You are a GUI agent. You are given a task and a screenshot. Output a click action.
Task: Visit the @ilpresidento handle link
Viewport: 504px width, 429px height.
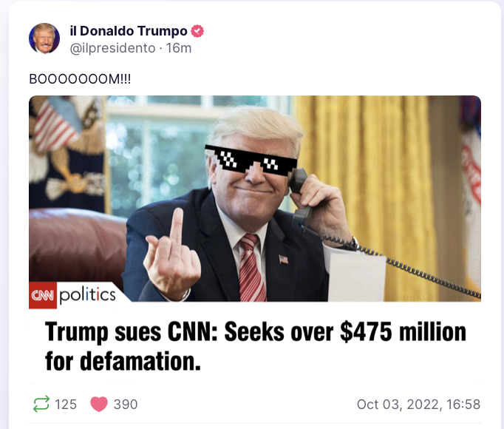pyautogui.click(x=112, y=48)
